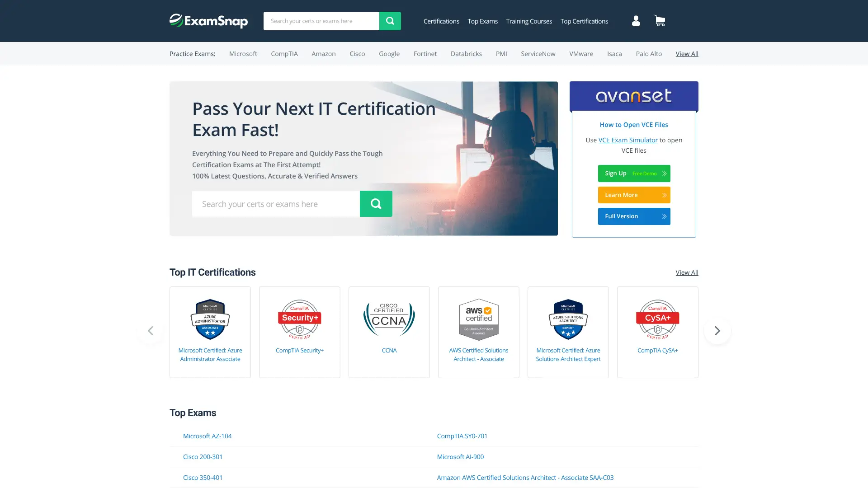Screen dimensions: 868x488
Task: Click the green hero search button
Action: (376, 204)
